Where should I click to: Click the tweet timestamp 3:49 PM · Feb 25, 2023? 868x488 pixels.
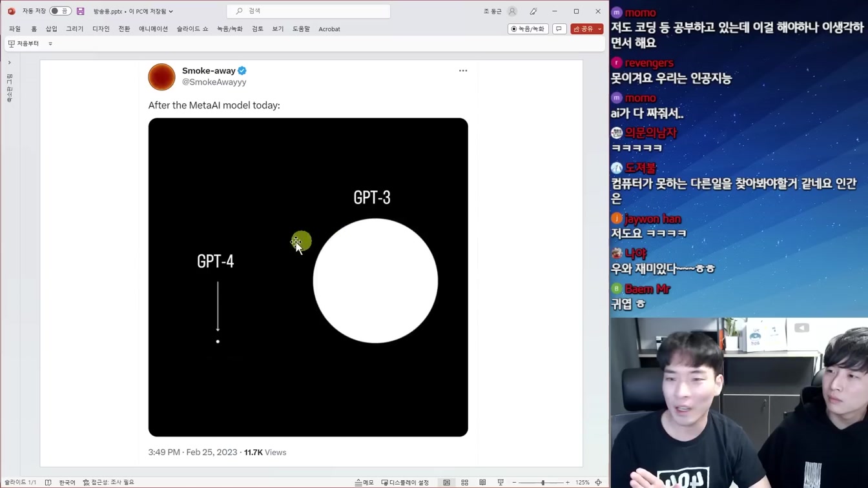click(x=192, y=452)
